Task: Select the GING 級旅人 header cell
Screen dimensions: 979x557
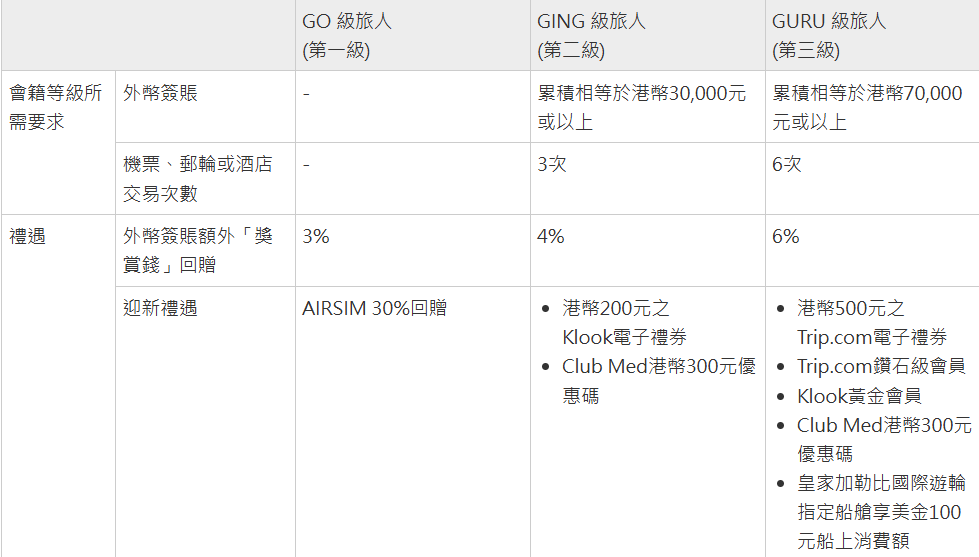Action: click(647, 35)
